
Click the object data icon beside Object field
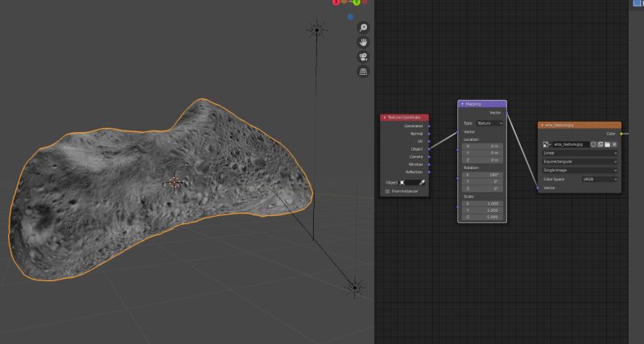402,183
